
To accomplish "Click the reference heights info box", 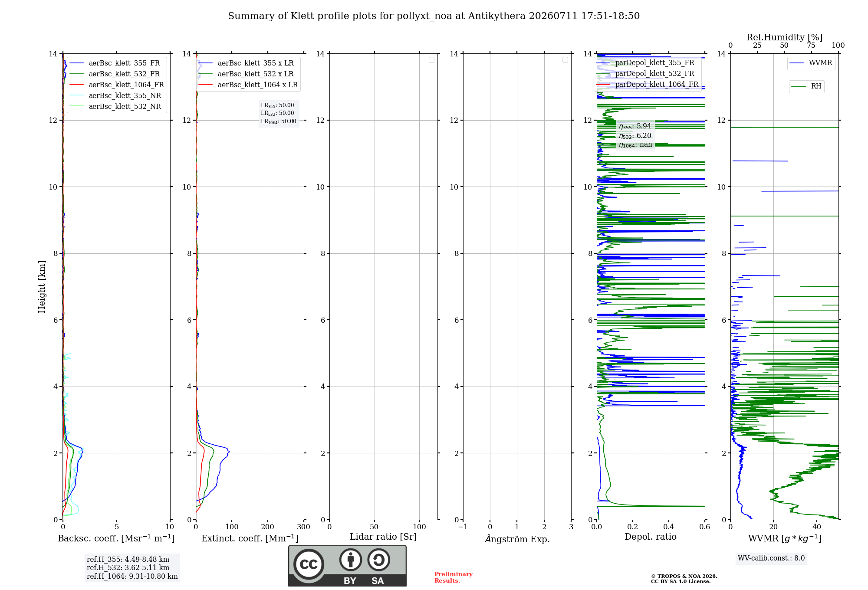I will [132, 568].
